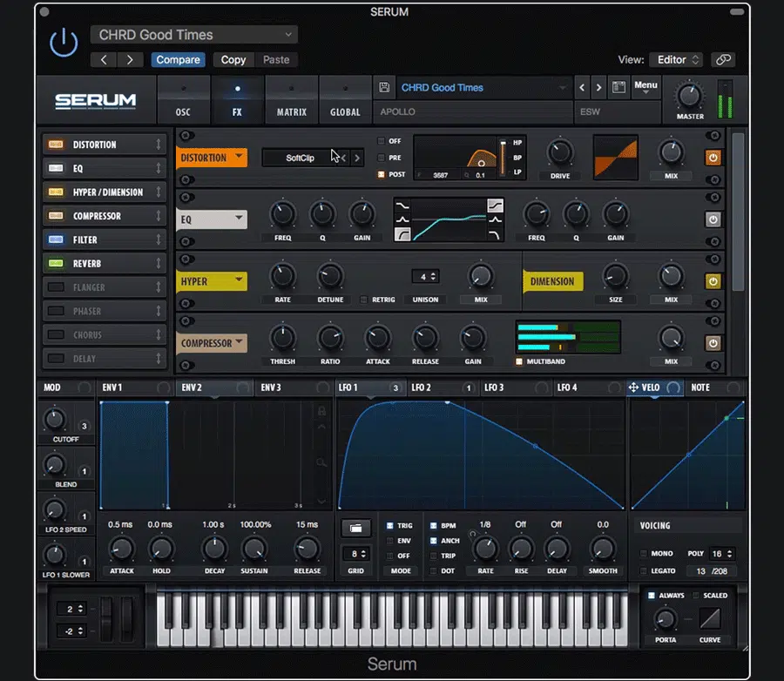Select the next distortion type arrow

click(x=357, y=158)
